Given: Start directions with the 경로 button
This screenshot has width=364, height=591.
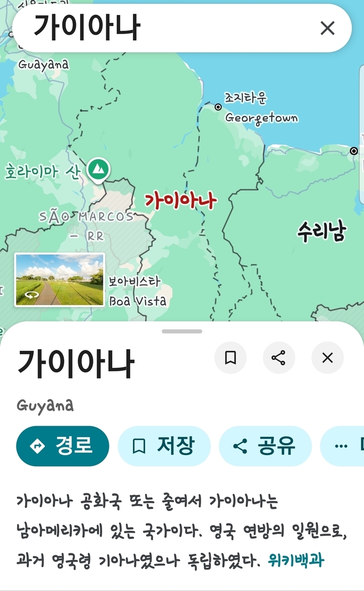Looking at the screenshot, I should coord(62,446).
